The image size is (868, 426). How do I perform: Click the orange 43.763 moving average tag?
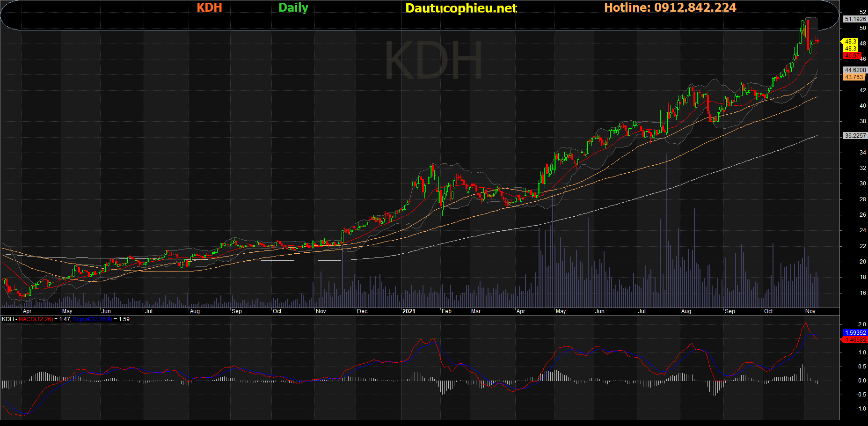point(854,77)
